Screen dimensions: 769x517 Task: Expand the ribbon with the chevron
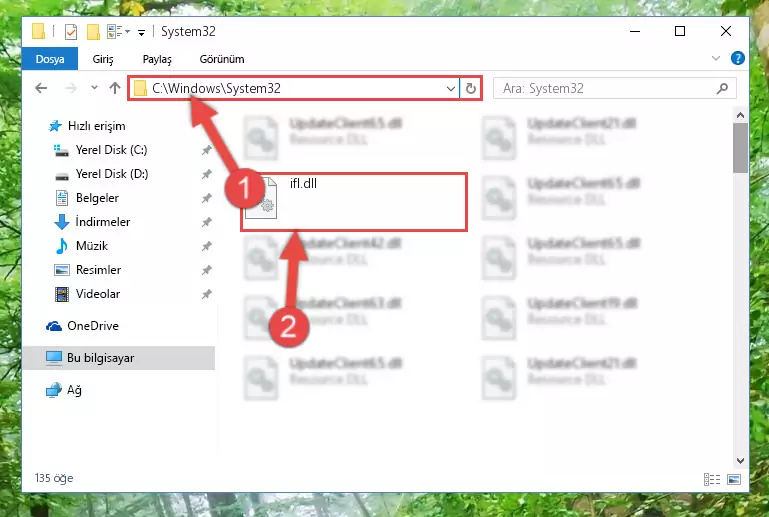(716, 58)
